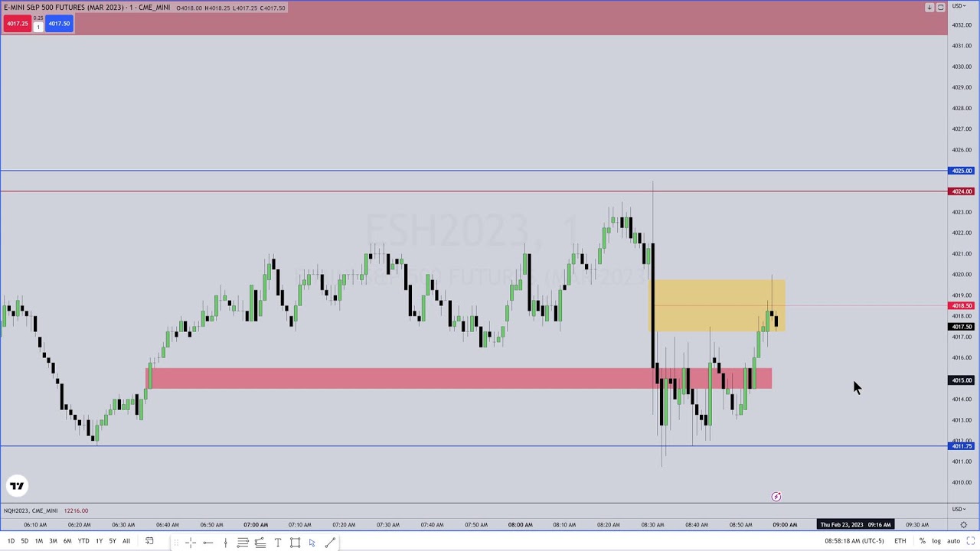This screenshot has width=980, height=551.
Task: Set time range to 1Y
Action: point(99,541)
